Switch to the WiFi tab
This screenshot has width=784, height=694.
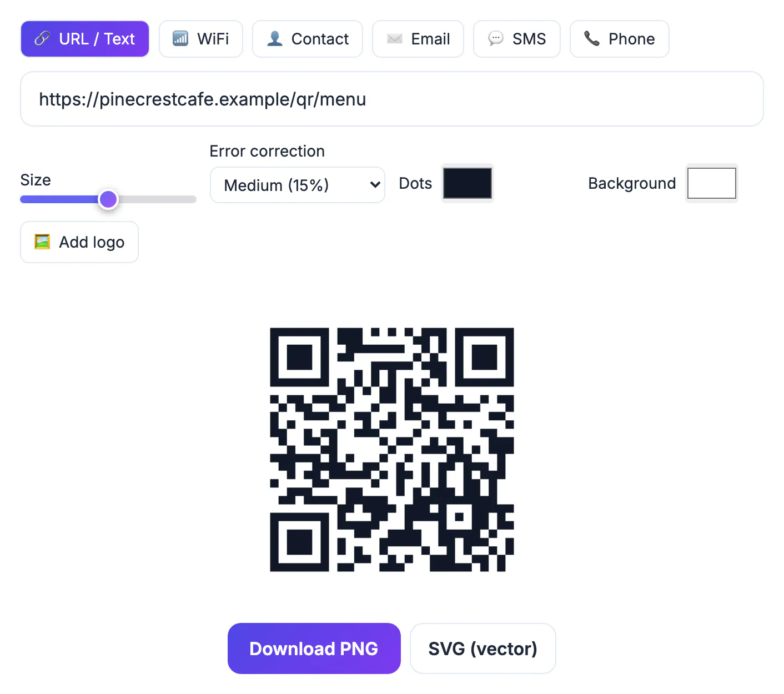click(201, 39)
